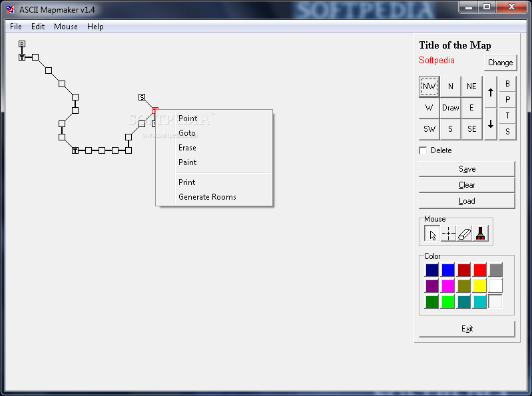Click the Draw button
The width and height of the screenshot is (532, 396).
(451, 108)
